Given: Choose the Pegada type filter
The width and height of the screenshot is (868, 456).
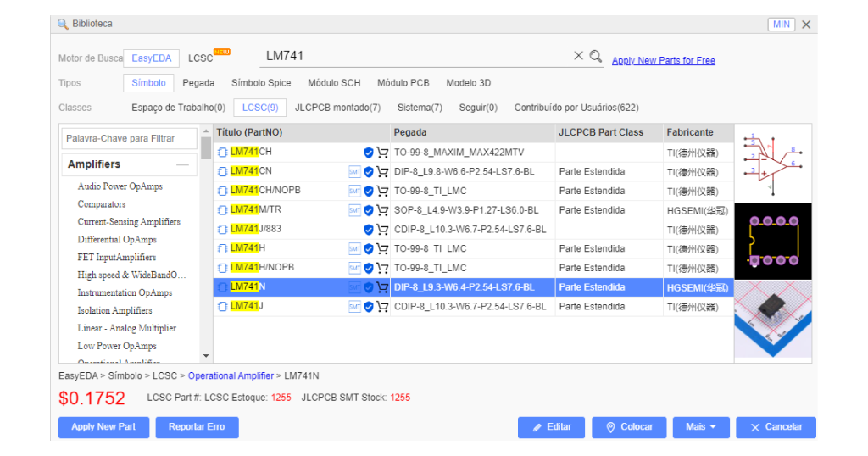Looking at the screenshot, I should 198,83.
